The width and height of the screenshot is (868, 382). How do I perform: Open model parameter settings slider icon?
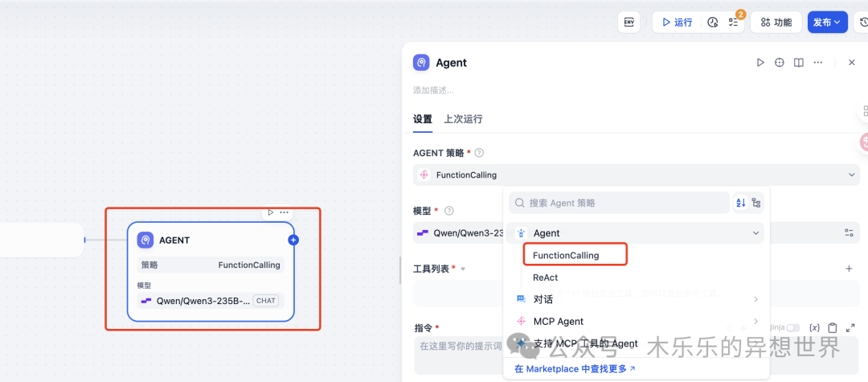coord(849,233)
